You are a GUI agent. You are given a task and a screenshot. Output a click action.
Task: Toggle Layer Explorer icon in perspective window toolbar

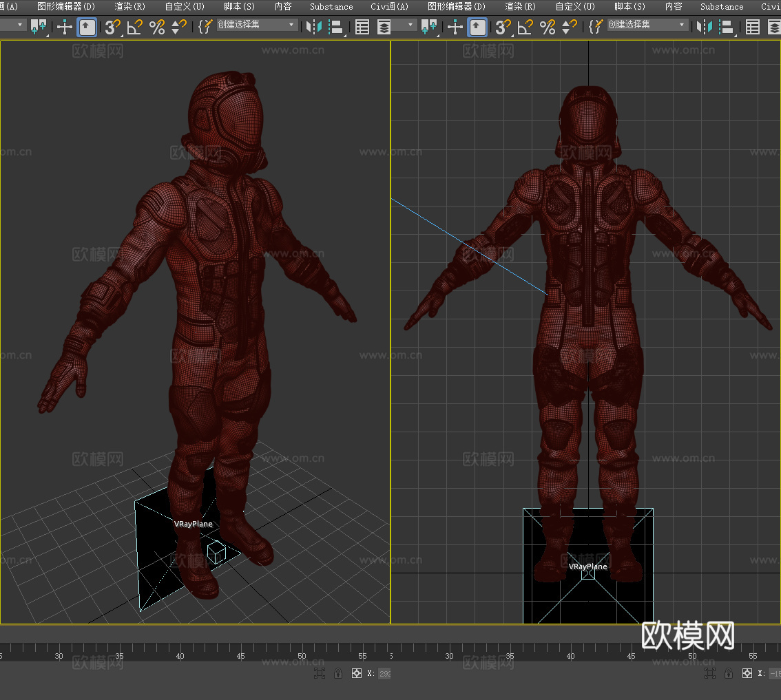click(384, 27)
